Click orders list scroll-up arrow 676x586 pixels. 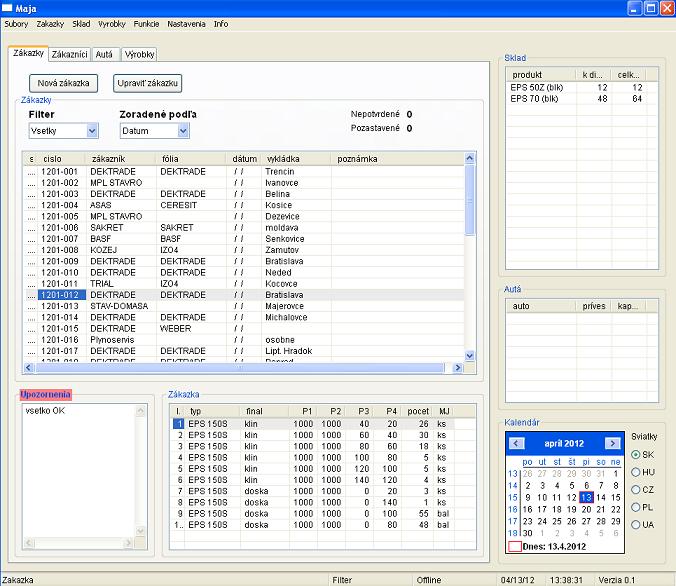click(x=469, y=158)
